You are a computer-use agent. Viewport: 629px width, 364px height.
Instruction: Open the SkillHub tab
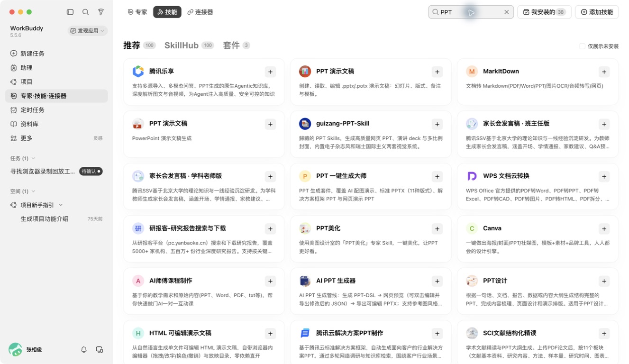point(189,45)
